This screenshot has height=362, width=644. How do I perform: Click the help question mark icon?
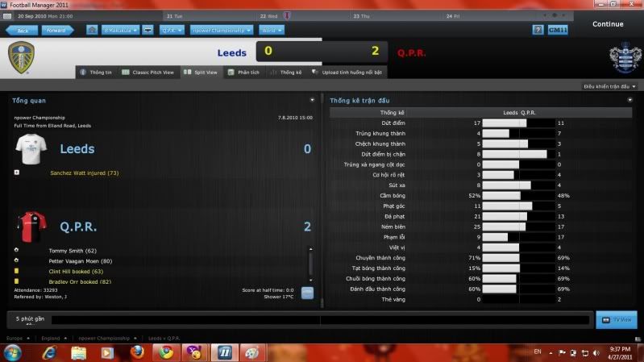538,30
